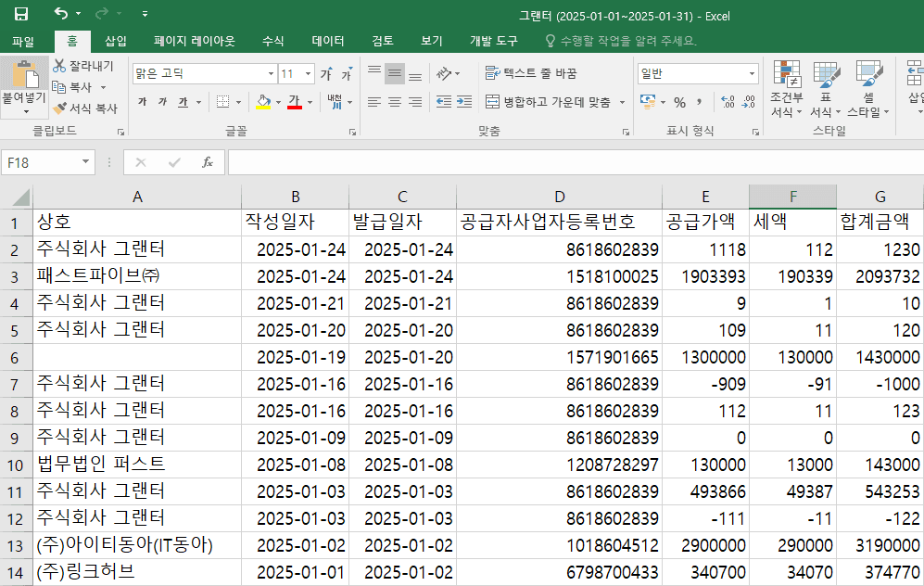Click the 붙여넣기 paste icon
Image resolution: width=924 pixels, height=586 pixels.
click(x=24, y=73)
